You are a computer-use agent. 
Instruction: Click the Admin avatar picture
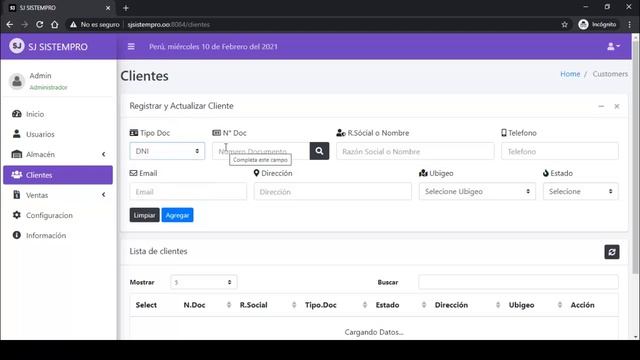tap(17, 81)
